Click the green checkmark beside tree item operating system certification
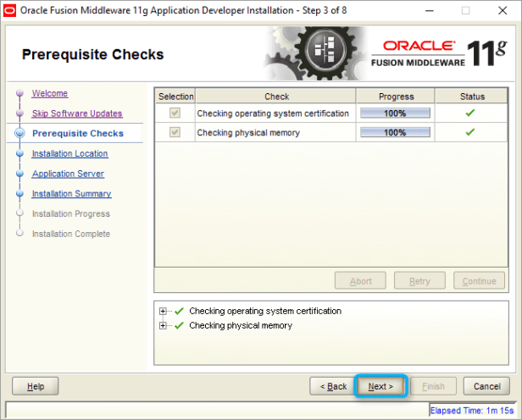 click(x=179, y=311)
